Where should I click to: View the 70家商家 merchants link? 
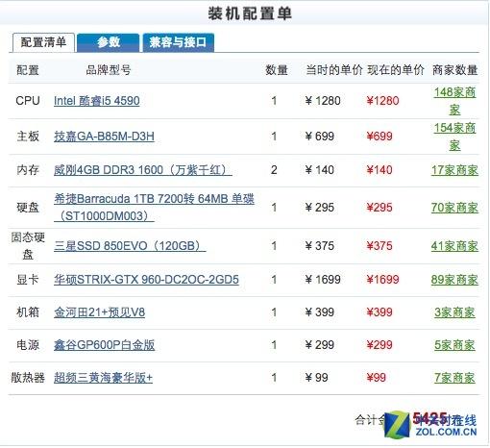pos(454,208)
